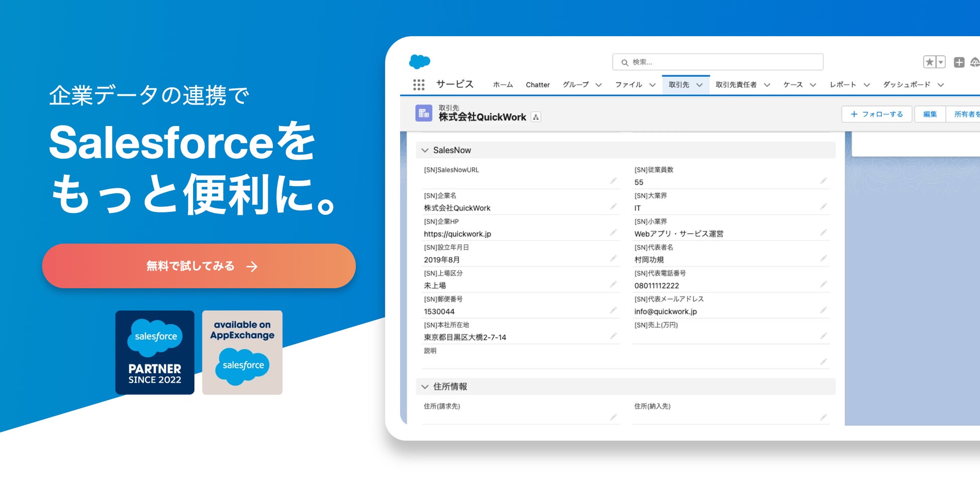
Task: Collapse the 住所情報 section
Action: click(425, 387)
